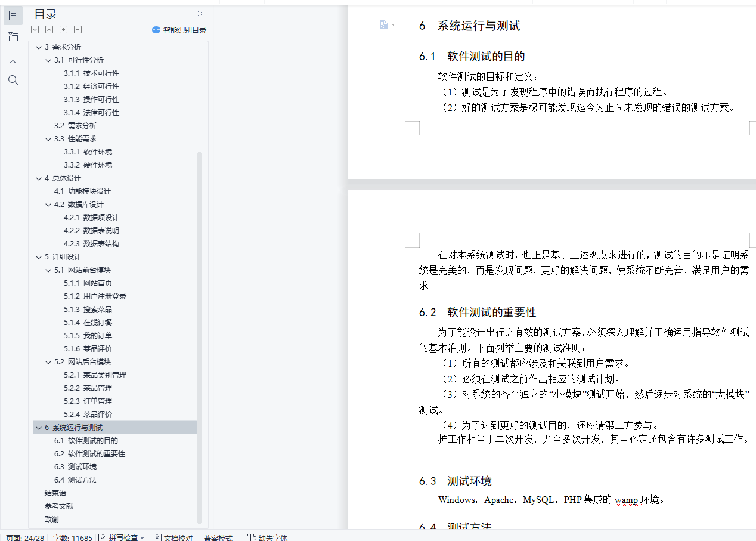Collapse the 3.1 可行性分析 node
This screenshot has height=541, width=756.
[x=48, y=60]
